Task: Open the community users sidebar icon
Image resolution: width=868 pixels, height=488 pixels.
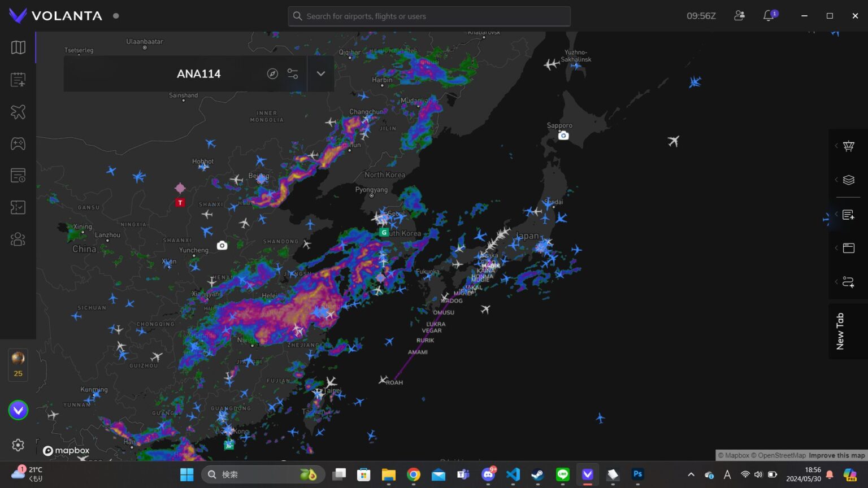Action: (18, 239)
